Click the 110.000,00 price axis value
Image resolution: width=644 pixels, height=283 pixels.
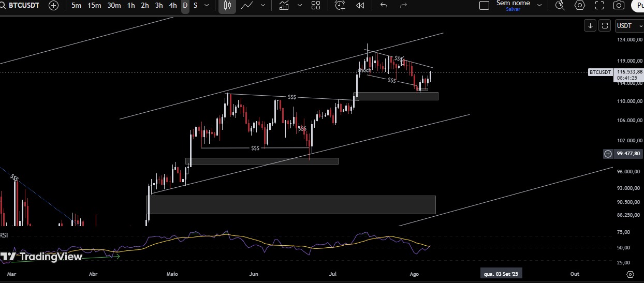[x=631, y=101]
